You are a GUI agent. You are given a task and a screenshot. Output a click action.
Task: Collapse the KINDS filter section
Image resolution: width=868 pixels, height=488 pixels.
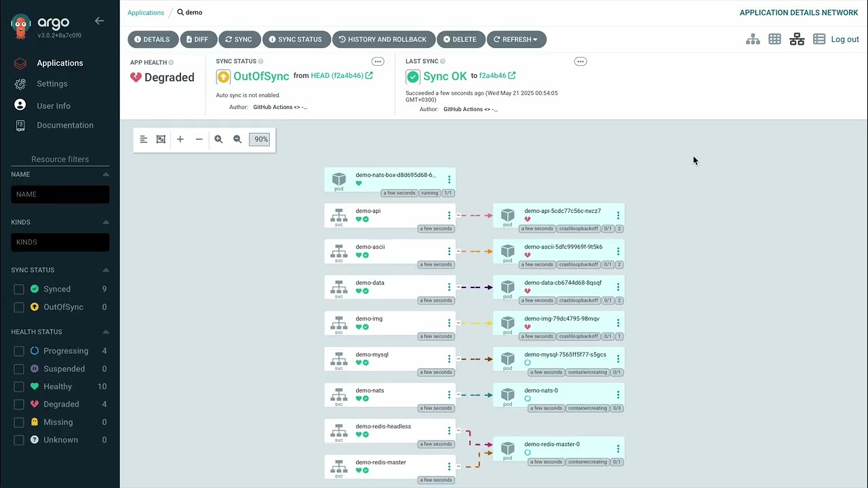click(106, 222)
